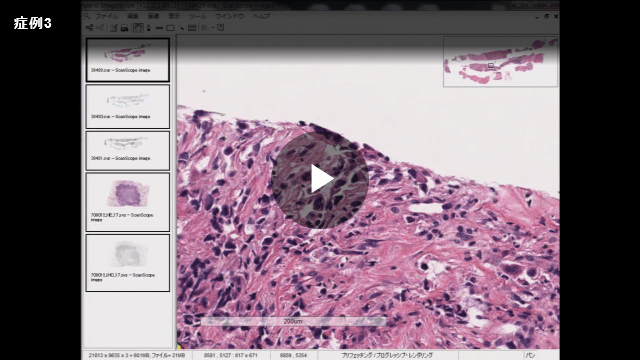This screenshot has width=640, height=360.
Task: Click the magnifier icon in menu bar
Action: coord(87,16)
